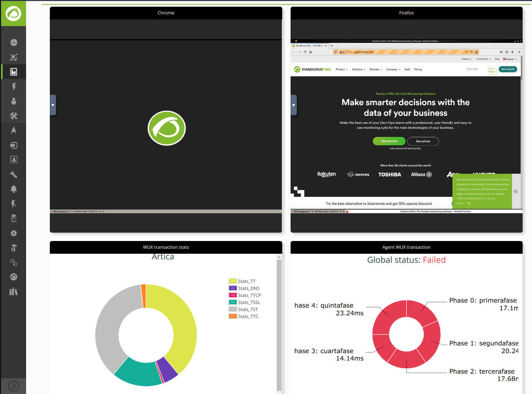Dismiss cookie notice with X icon
532x394 pixels.
coord(516,191)
